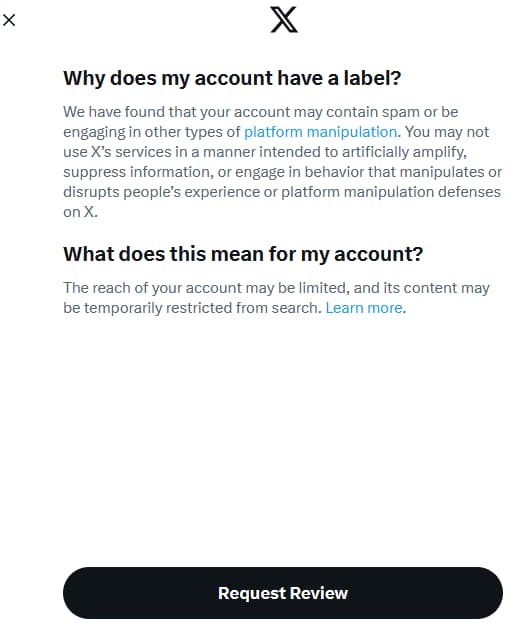Click the X logo at top
Screen dimensions: 519x630
click(x=284, y=19)
